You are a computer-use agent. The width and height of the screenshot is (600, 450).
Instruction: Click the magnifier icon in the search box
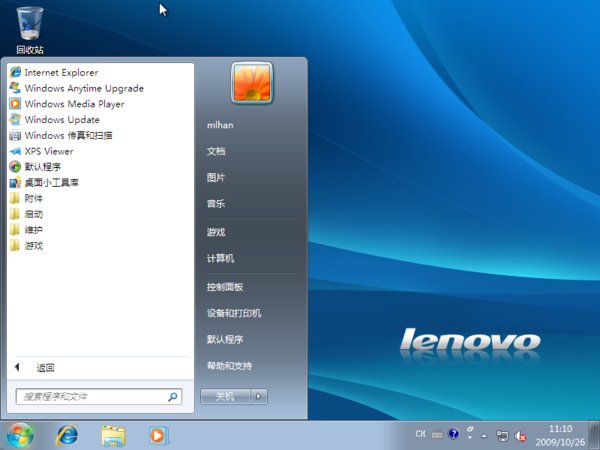coord(173,397)
